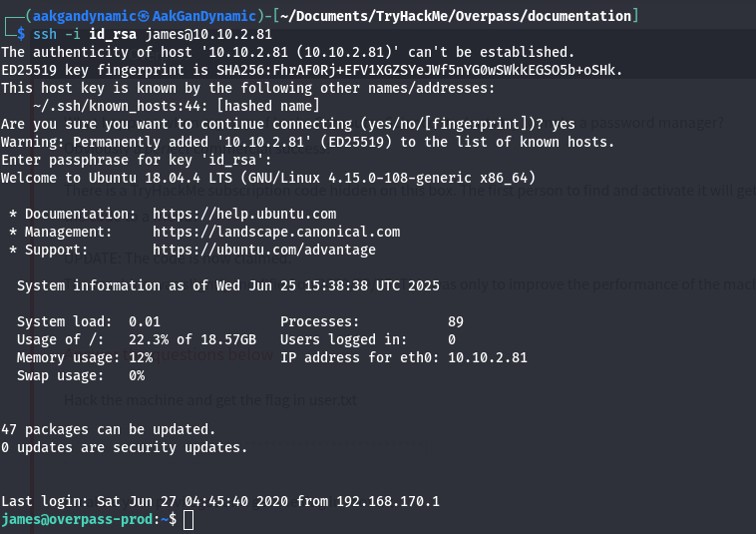
Task: Click the cursor block at the shell prompt
Action: tap(189, 520)
